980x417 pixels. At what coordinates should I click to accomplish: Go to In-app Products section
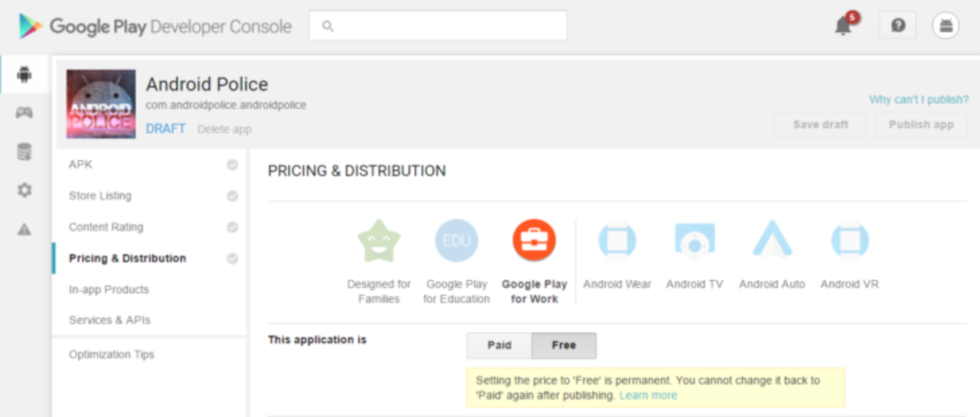click(109, 289)
